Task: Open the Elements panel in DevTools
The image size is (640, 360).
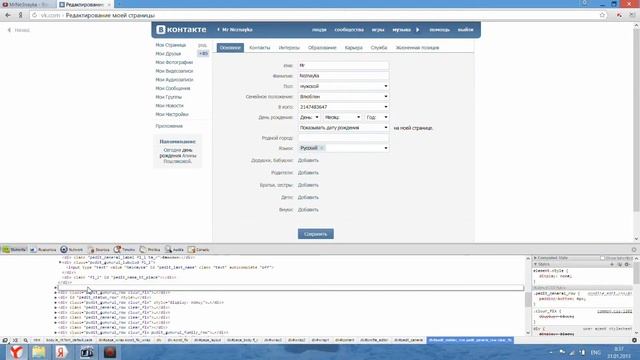Action: (14, 249)
